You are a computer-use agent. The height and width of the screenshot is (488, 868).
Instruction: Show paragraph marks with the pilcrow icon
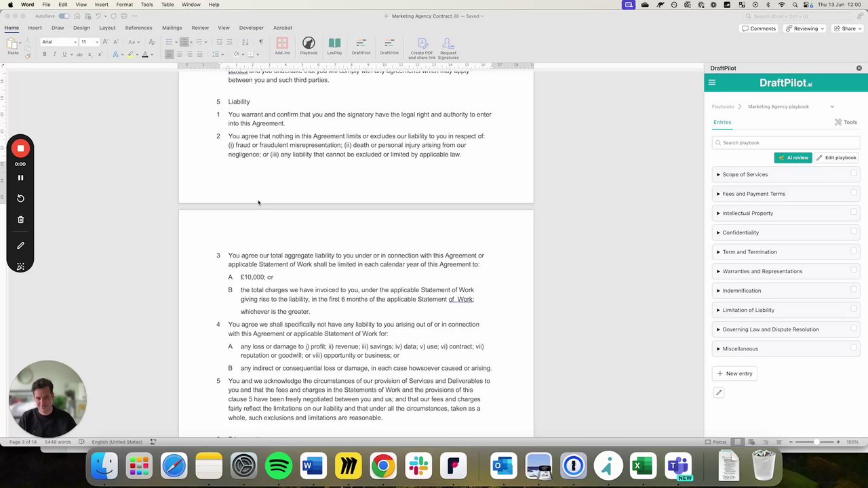(261, 42)
